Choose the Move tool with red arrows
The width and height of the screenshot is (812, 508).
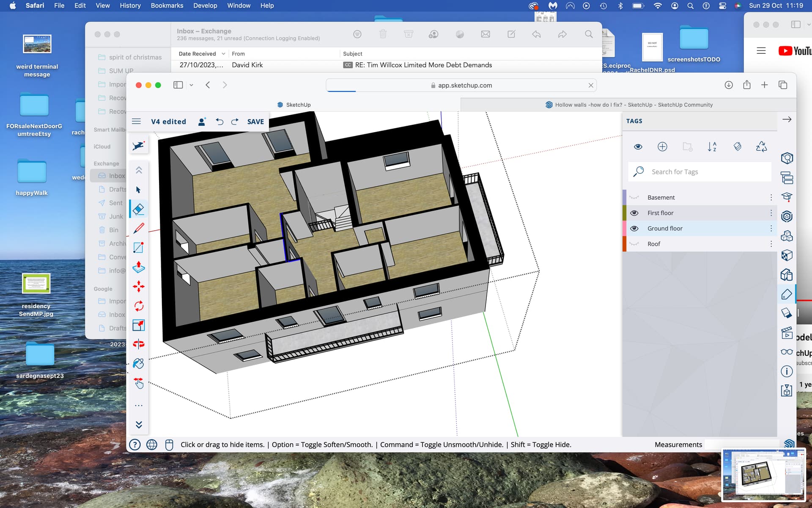point(139,287)
